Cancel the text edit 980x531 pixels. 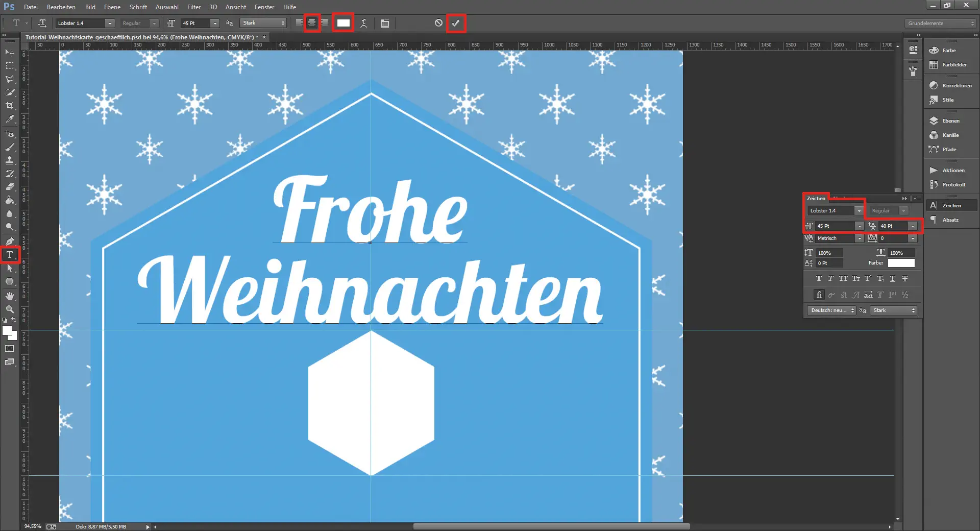tap(437, 23)
